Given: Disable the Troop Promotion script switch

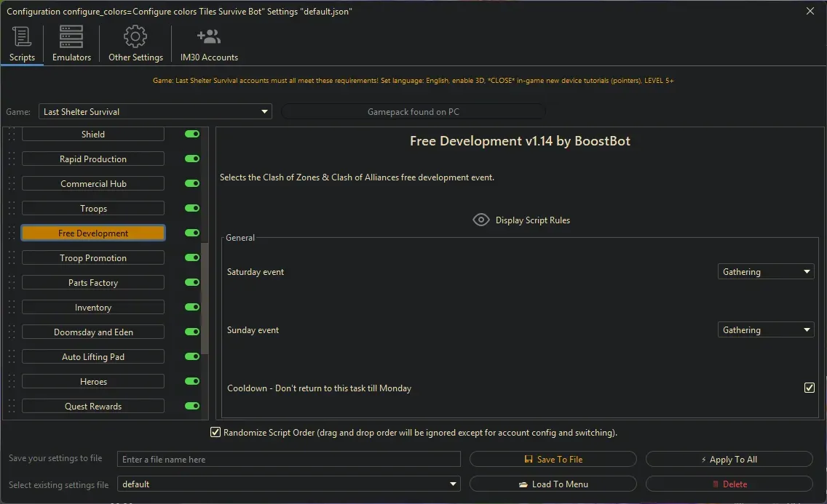Looking at the screenshot, I should point(192,257).
